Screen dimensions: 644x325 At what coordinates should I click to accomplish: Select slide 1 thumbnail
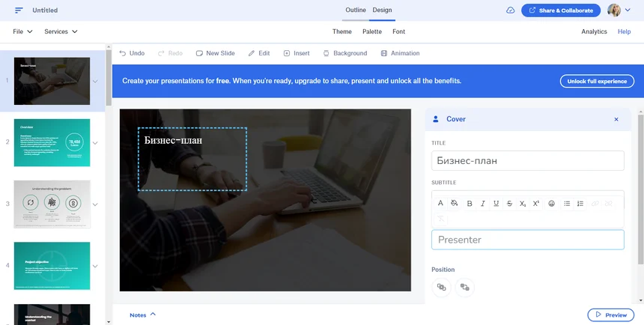(x=52, y=81)
